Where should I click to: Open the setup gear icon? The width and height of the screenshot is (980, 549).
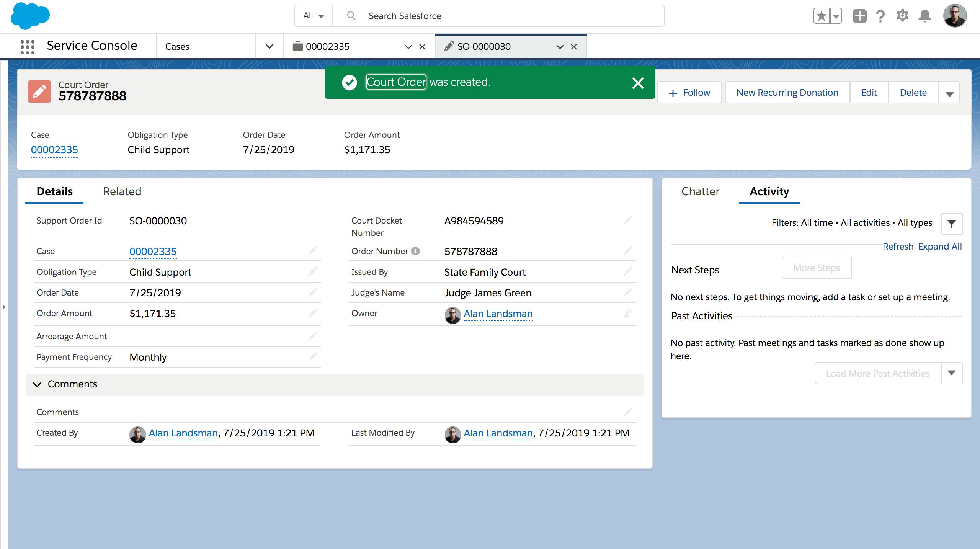tap(902, 16)
